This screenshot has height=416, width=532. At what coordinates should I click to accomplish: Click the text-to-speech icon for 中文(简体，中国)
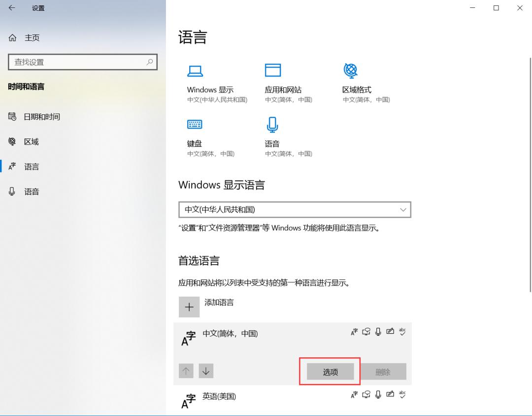pyautogui.click(x=366, y=332)
